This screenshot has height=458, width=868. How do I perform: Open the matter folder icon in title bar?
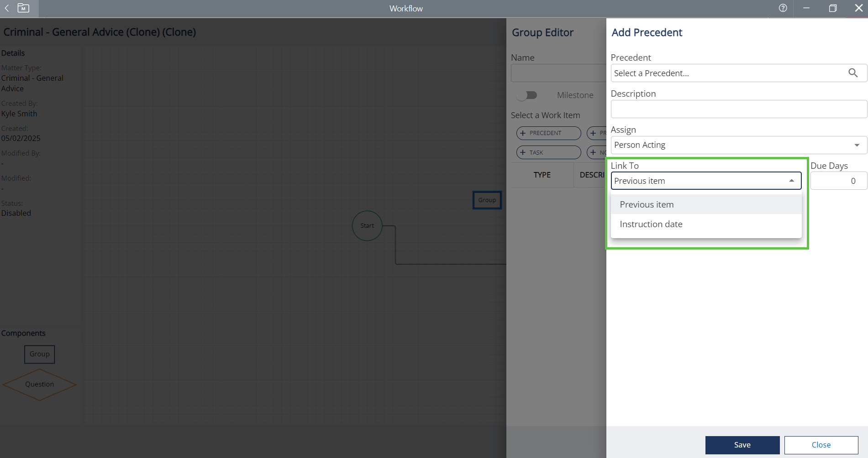click(23, 8)
